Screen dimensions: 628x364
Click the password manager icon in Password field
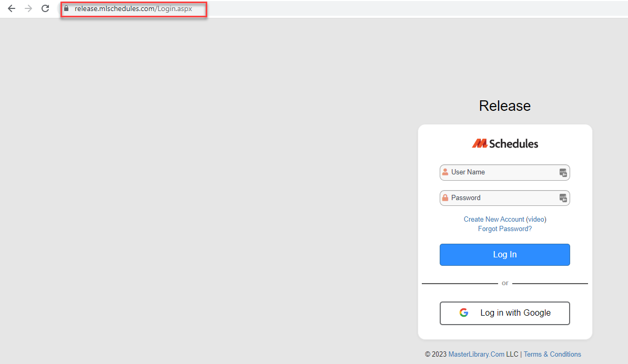click(x=563, y=198)
